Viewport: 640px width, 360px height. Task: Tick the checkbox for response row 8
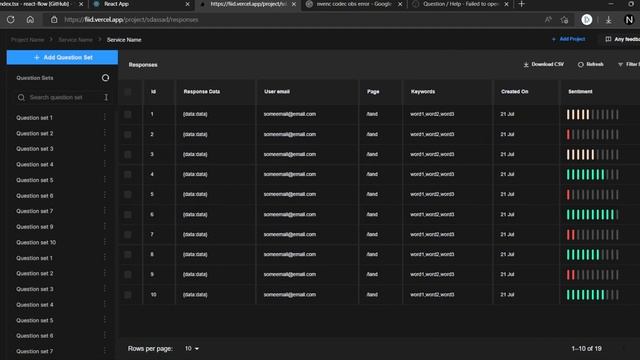tap(128, 254)
